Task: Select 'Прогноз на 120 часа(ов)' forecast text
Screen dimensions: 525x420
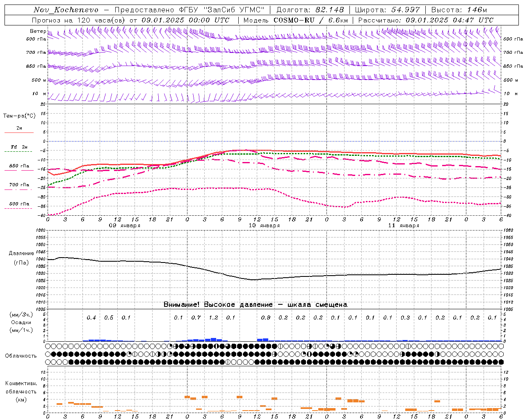Action: pyautogui.click(x=79, y=20)
